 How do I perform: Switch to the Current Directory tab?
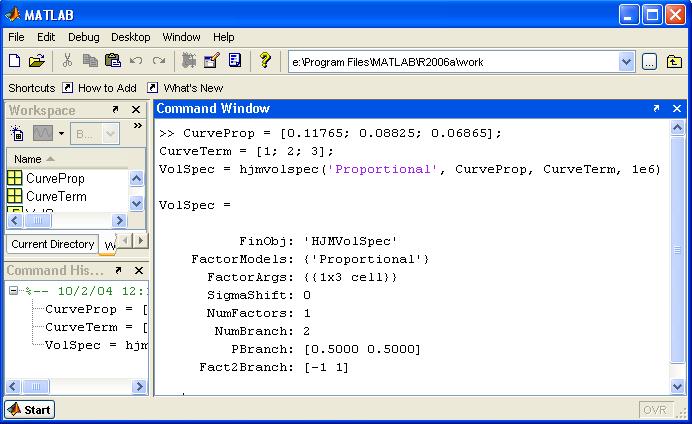pyautogui.click(x=53, y=244)
